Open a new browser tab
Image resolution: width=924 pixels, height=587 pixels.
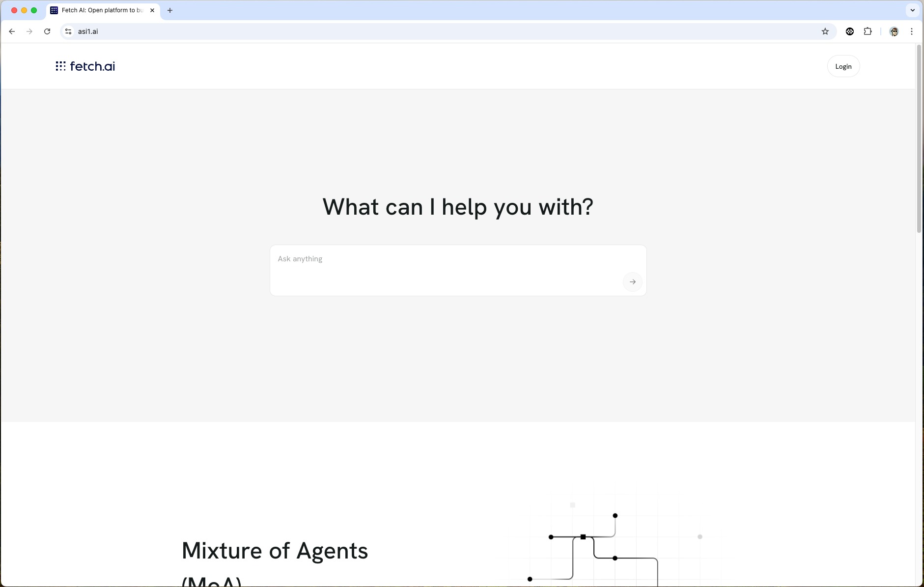[x=170, y=10]
